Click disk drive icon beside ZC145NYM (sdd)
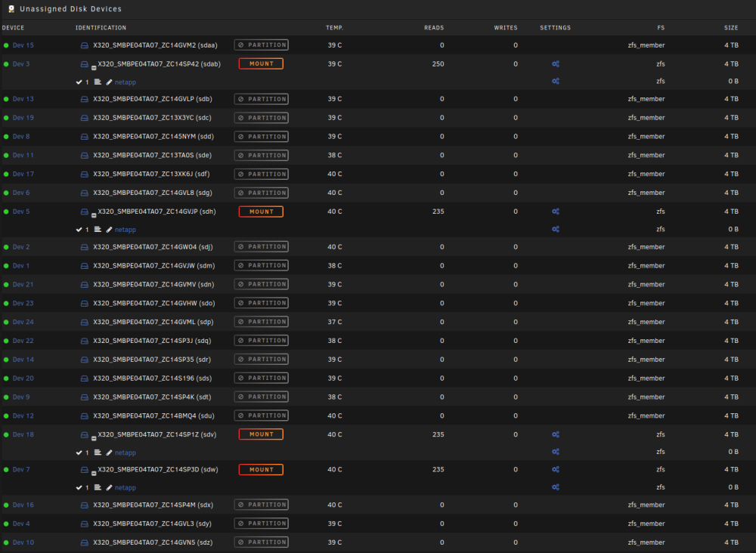The width and height of the screenshot is (756, 553). [x=85, y=137]
